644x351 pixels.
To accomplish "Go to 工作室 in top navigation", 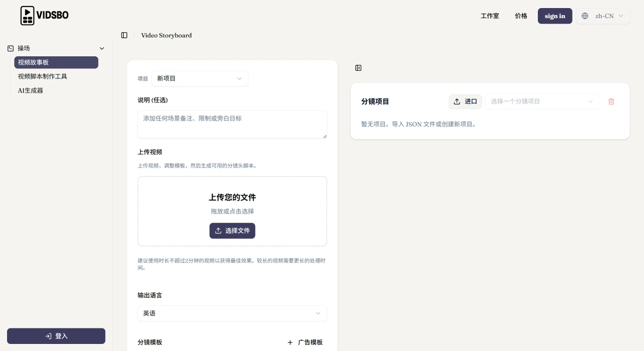I will coord(490,16).
